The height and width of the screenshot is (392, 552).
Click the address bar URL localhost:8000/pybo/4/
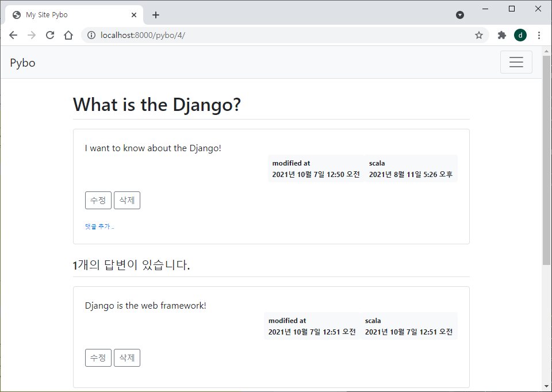tap(143, 35)
